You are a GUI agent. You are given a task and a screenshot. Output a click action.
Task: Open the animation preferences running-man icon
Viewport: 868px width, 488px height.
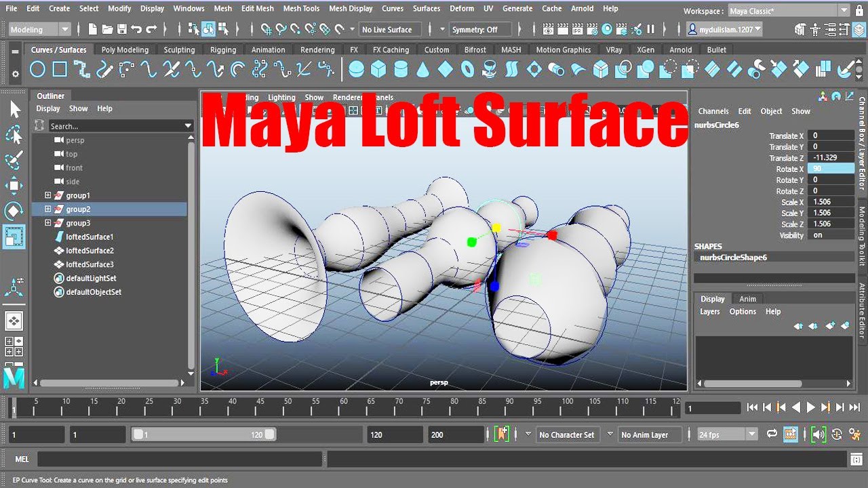pos(854,434)
